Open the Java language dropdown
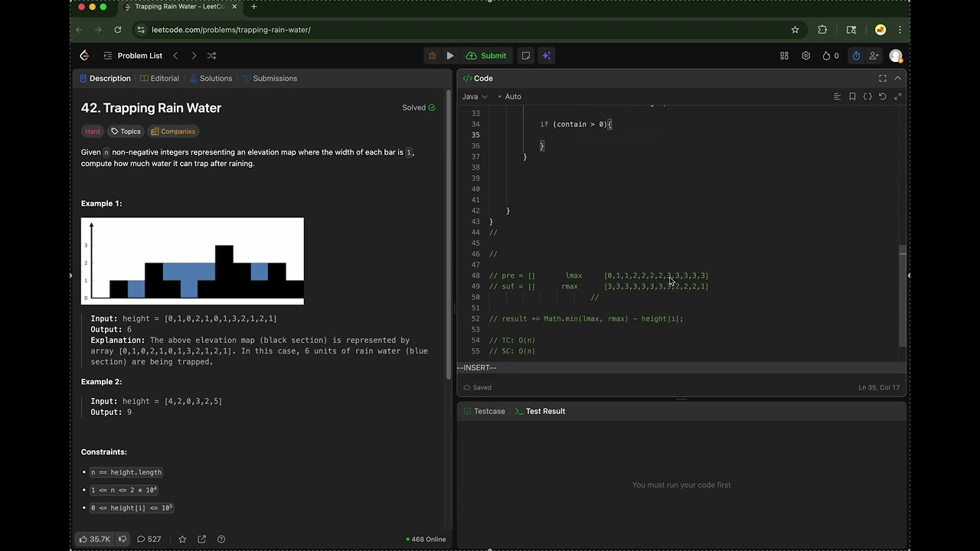This screenshot has height=551, width=980. tap(475, 96)
